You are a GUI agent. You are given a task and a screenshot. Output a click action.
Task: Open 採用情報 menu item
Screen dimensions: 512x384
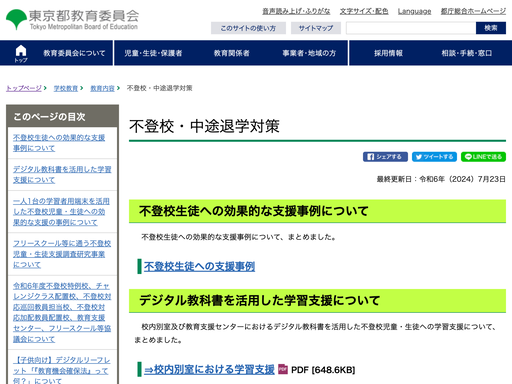[x=388, y=53]
